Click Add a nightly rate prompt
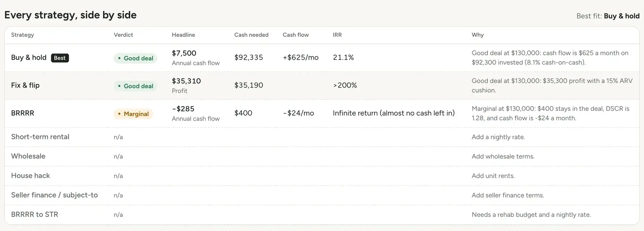This screenshot has height=231, width=644. (x=498, y=137)
